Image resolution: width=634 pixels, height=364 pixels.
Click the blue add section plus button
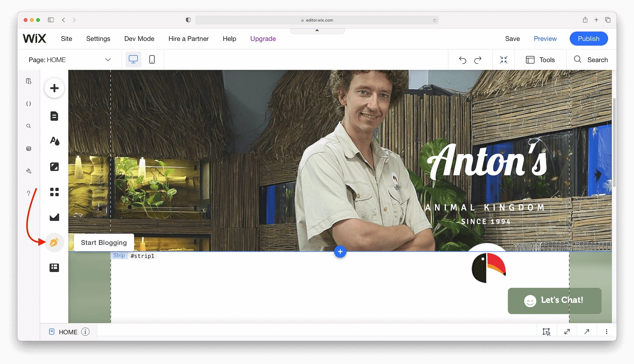point(340,252)
